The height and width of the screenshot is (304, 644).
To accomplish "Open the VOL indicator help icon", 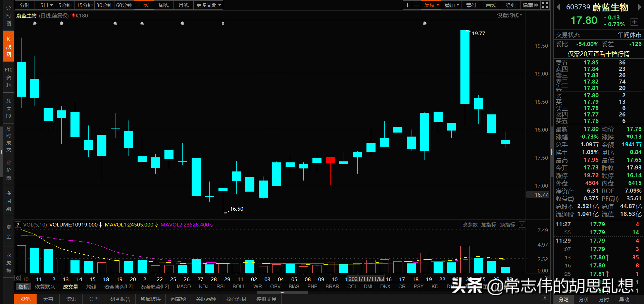I will click(x=18, y=224).
